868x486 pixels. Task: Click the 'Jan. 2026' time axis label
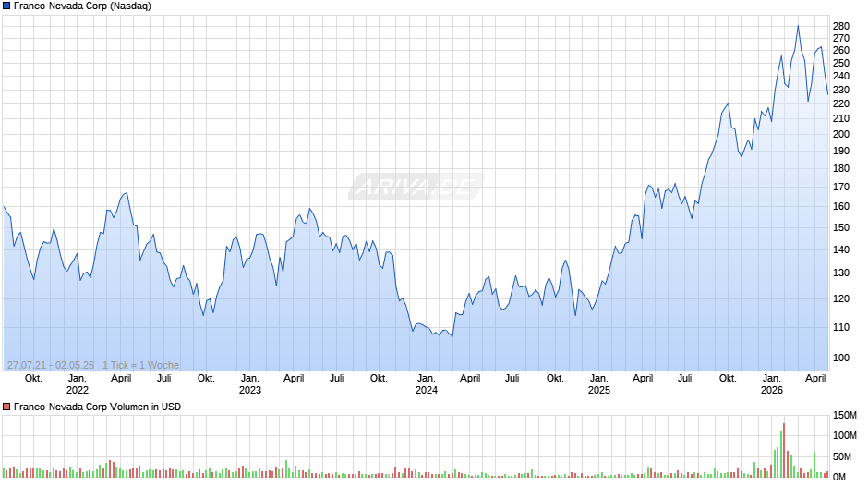point(772,384)
